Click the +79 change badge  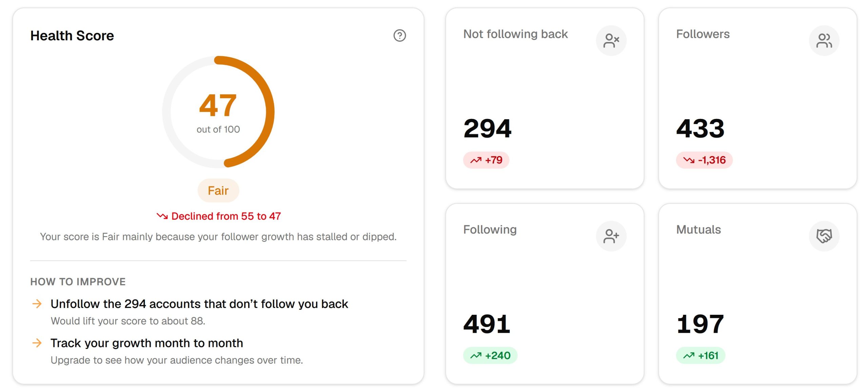tap(486, 160)
